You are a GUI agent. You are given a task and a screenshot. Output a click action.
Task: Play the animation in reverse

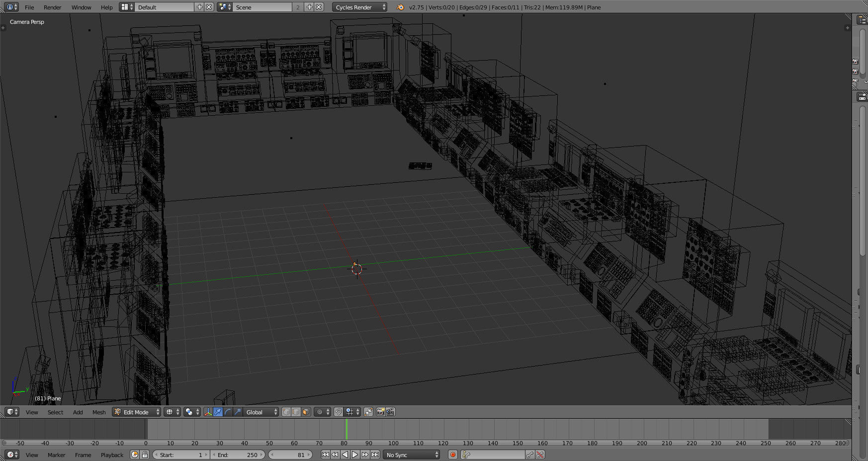coord(345,455)
